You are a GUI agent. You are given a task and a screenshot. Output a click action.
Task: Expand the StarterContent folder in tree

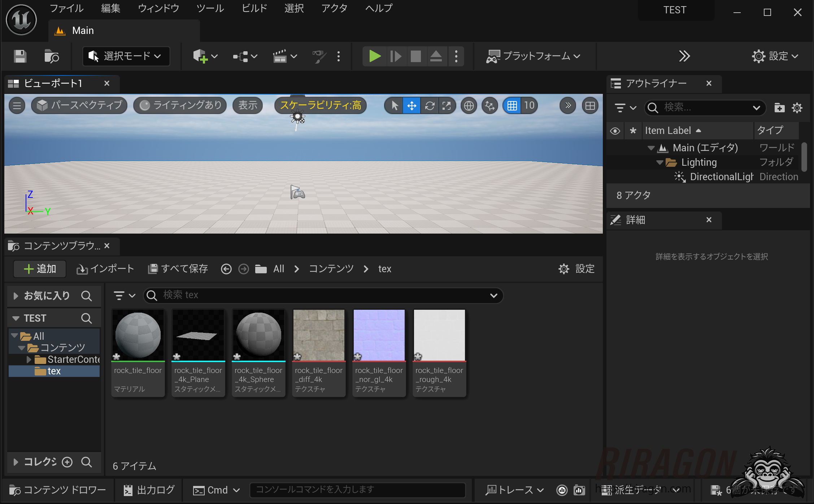tap(29, 359)
